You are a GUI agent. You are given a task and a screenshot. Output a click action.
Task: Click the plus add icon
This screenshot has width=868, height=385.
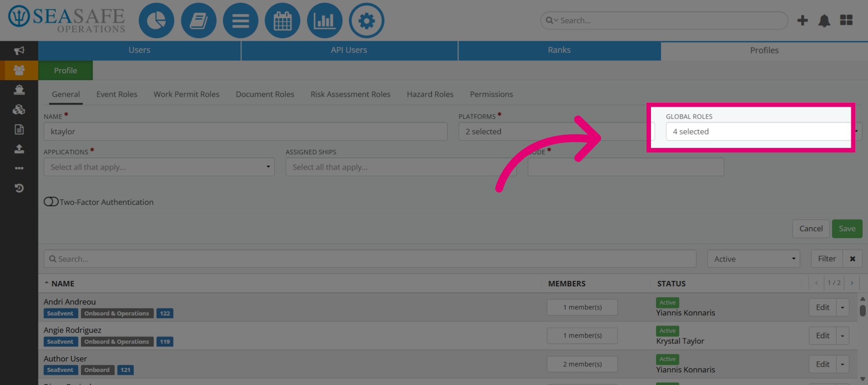[x=802, y=20]
